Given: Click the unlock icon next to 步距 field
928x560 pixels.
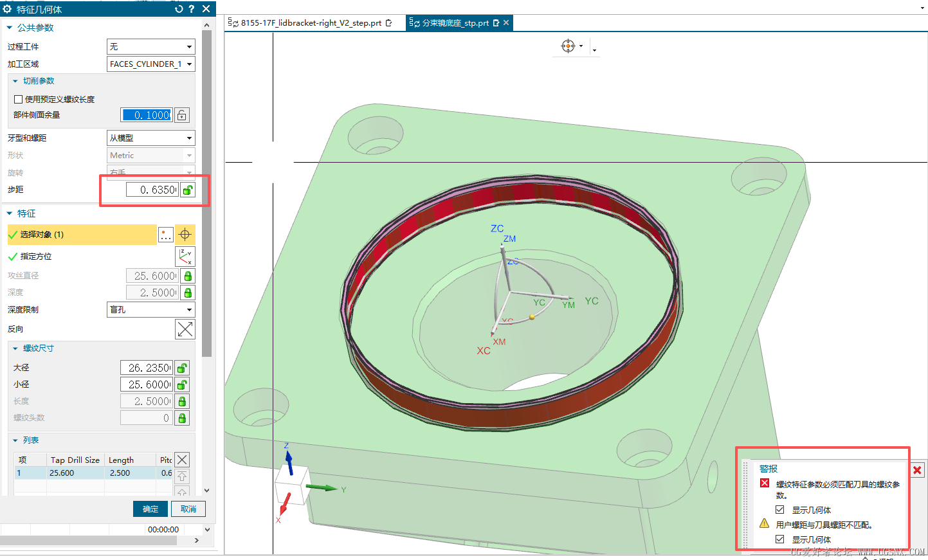Looking at the screenshot, I should pyautogui.click(x=188, y=190).
